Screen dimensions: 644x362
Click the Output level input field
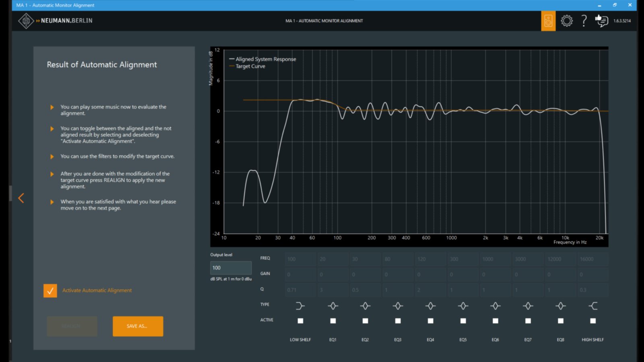(231, 268)
